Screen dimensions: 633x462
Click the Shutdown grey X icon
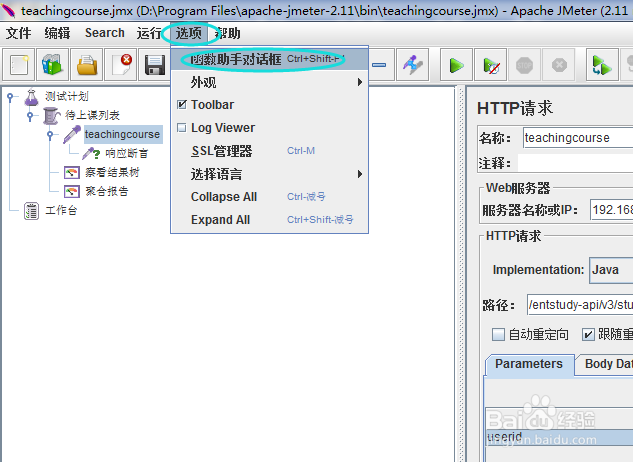pyautogui.click(x=559, y=65)
